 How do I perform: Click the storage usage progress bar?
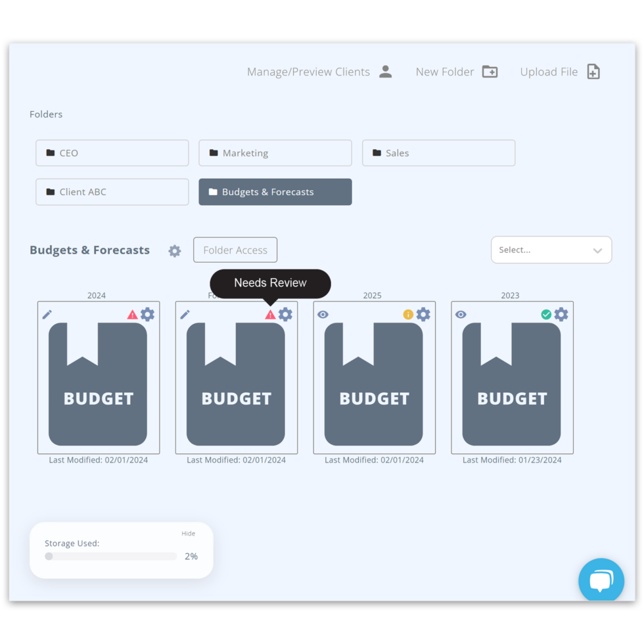[110, 556]
